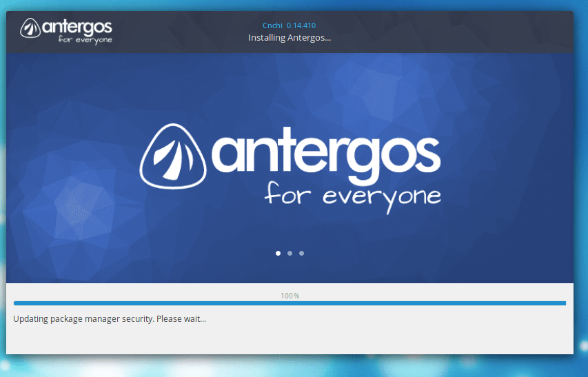
Task: Click the '100%' progress percentage label
Action: [x=290, y=296]
